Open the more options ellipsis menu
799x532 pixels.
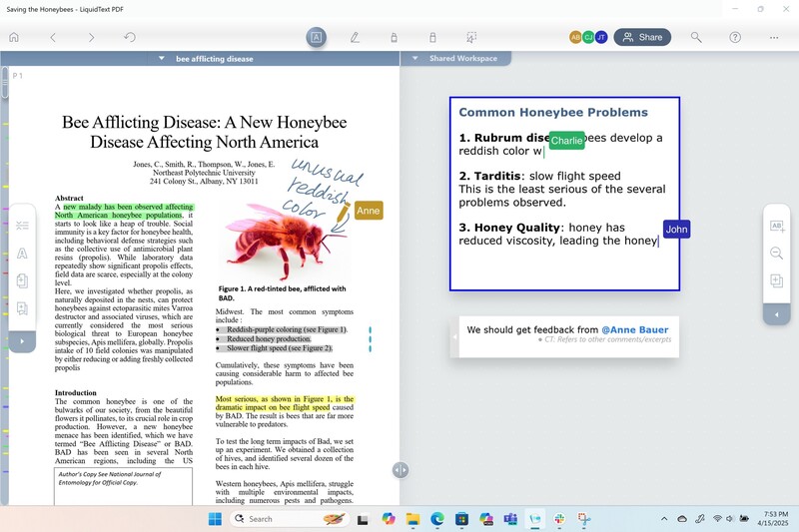pyautogui.click(x=774, y=37)
